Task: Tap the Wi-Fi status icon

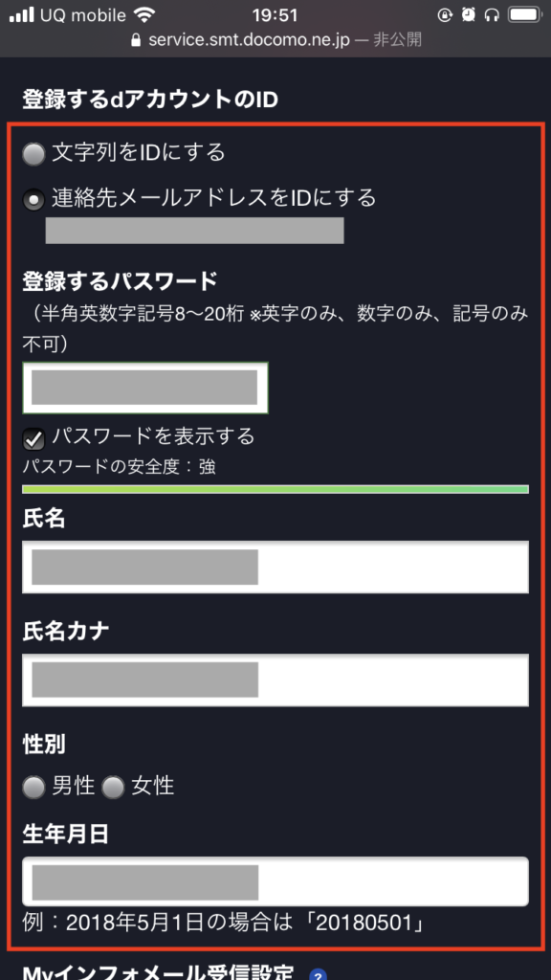Action: (145, 14)
